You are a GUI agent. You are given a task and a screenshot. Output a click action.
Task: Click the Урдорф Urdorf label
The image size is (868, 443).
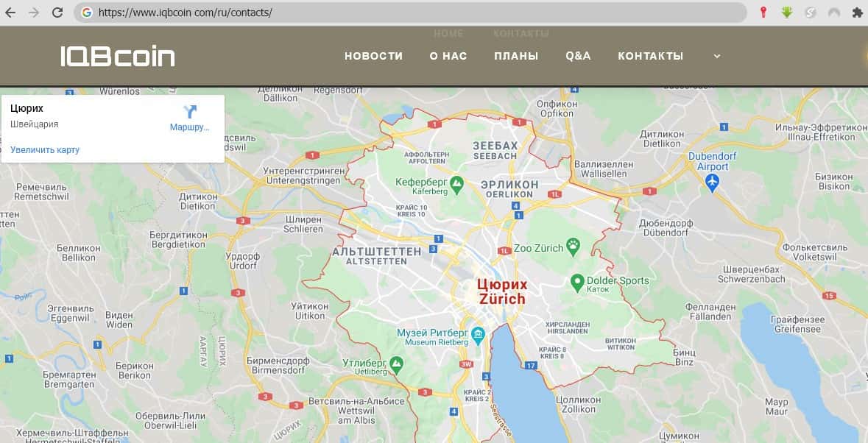tap(242, 261)
